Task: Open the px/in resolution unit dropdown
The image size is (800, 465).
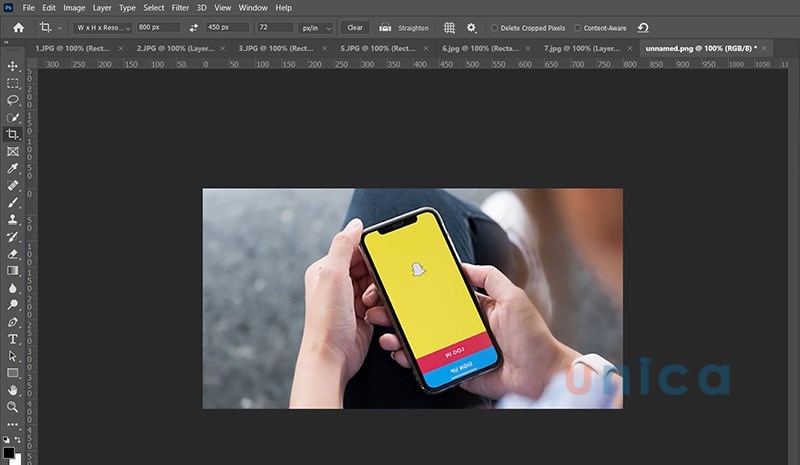Action: [x=315, y=28]
